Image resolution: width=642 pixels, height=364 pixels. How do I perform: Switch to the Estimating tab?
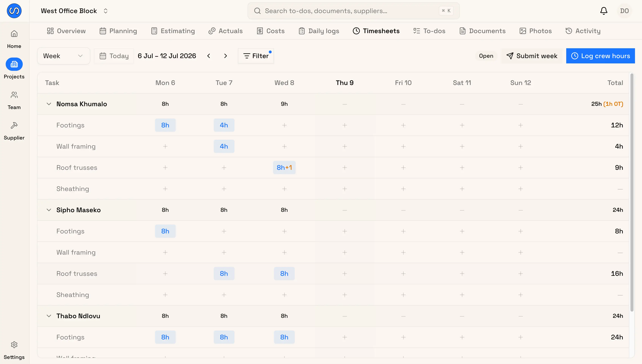[173, 31]
